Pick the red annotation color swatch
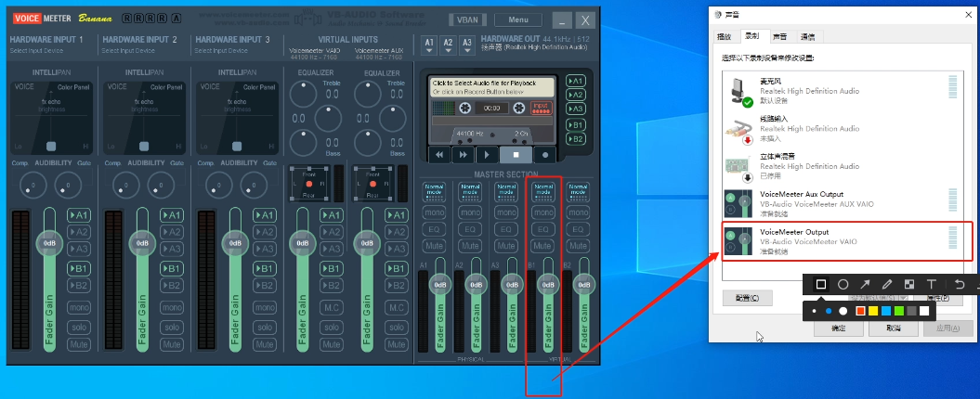980x399 pixels. pos(860,311)
